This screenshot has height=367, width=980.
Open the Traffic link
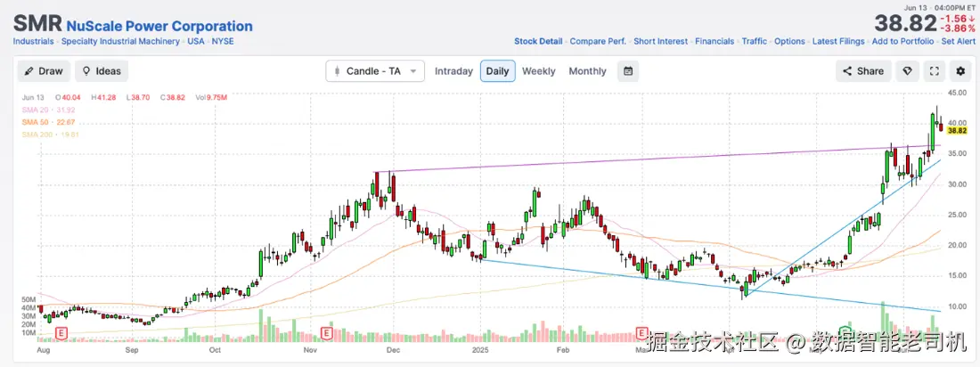click(755, 41)
